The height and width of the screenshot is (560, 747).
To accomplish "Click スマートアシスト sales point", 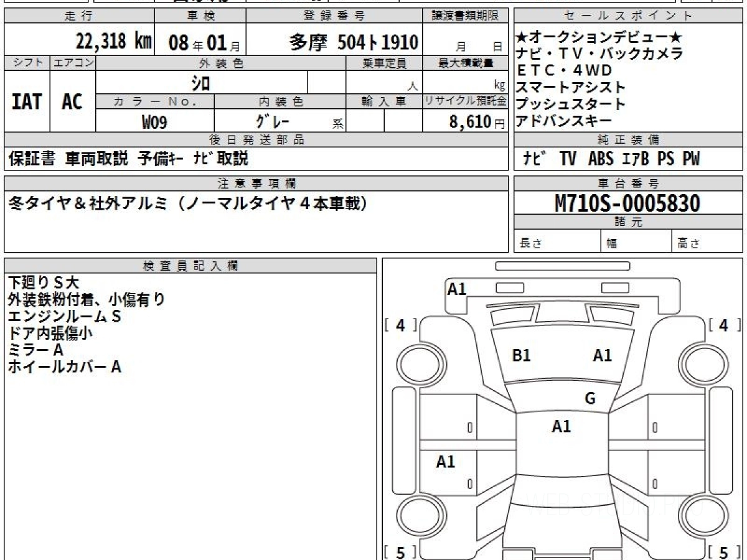I will click(x=571, y=87).
